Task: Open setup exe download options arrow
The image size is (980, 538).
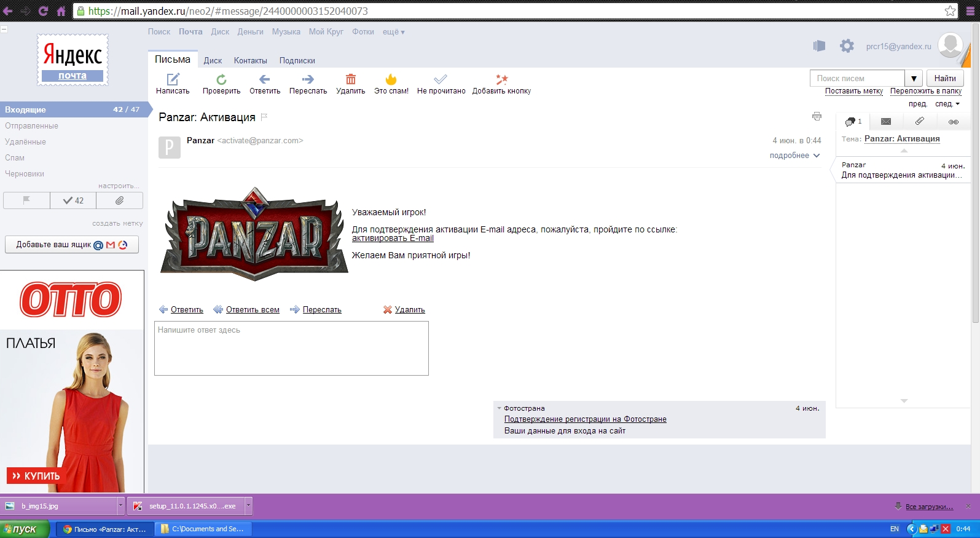Action: pos(248,506)
